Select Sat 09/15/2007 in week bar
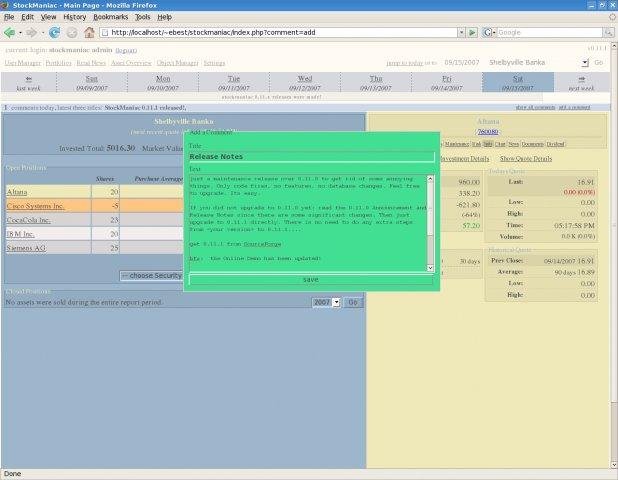The width and height of the screenshot is (618, 480). point(518,83)
